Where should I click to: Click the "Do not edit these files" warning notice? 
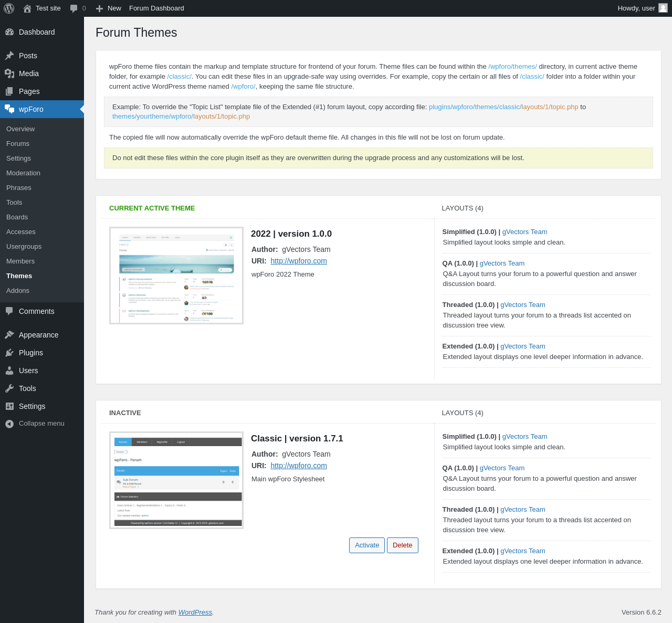pos(379,158)
